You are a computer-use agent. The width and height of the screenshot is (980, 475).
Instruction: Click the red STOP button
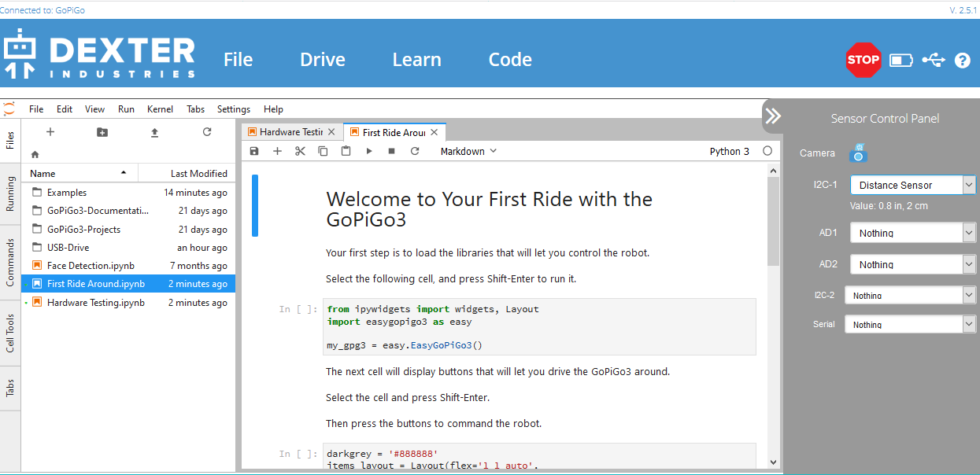coord(864,60)
